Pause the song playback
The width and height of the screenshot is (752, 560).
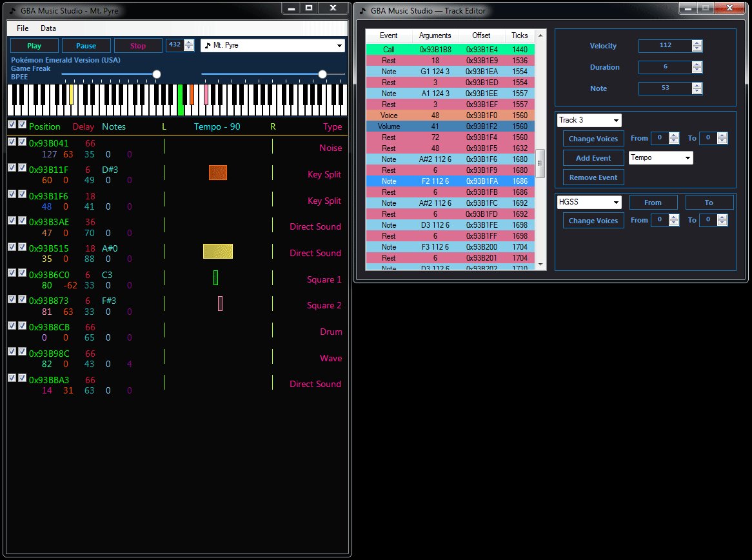click(86, 46)
